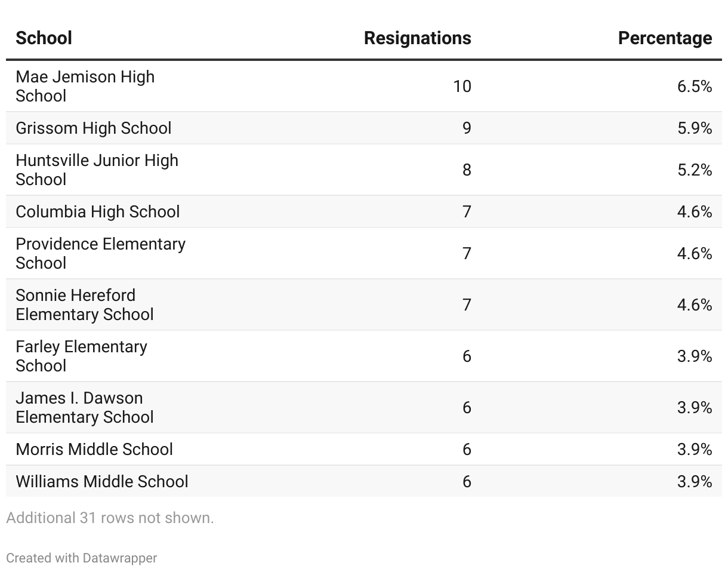The height and width of the screenshot is (572, 728).
Task: Click the resignations value 10
Action: pyautogui.click(x=462, y=86)
